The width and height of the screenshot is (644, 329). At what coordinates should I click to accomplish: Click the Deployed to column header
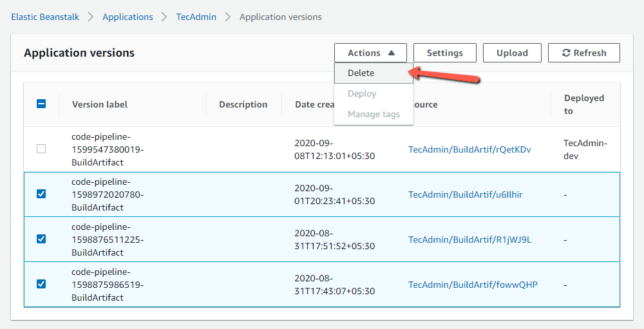click(x=584, y=104)
